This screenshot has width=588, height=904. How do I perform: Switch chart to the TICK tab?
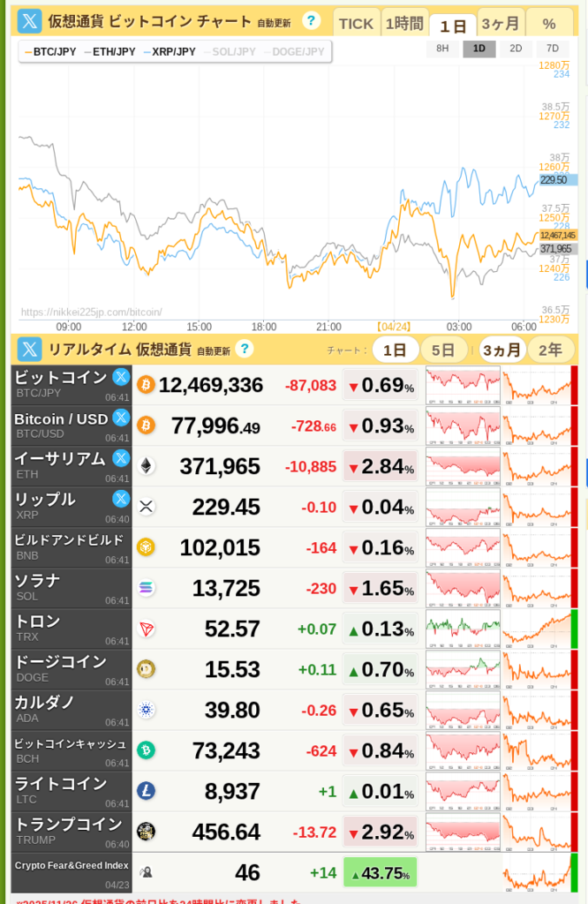point(356,24)
